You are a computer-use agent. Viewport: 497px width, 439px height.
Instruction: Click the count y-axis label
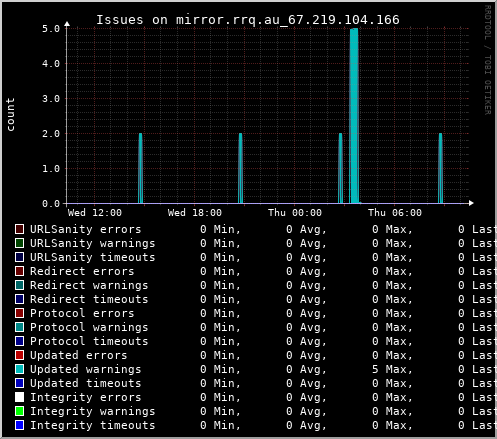[x=10, y=115]
